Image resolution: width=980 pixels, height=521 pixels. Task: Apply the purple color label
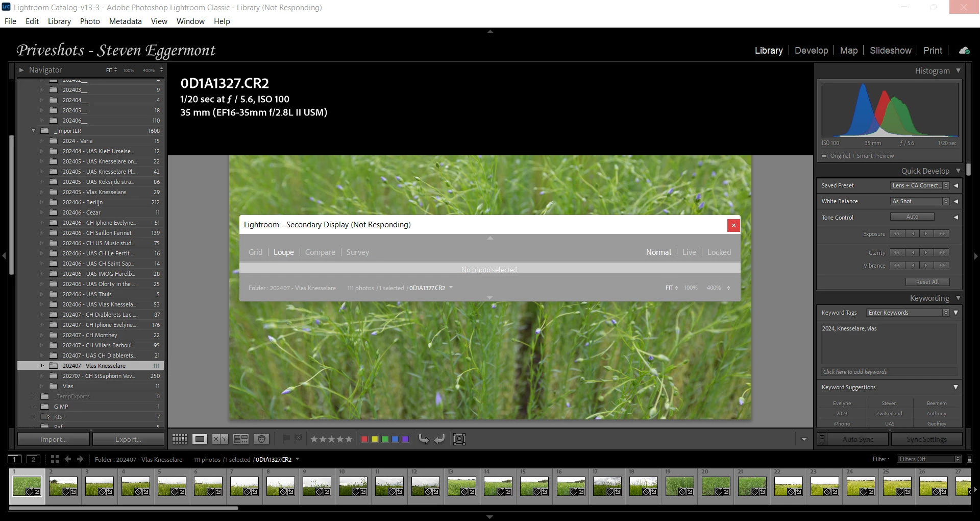pyautogui.click(x=405, y=439)
